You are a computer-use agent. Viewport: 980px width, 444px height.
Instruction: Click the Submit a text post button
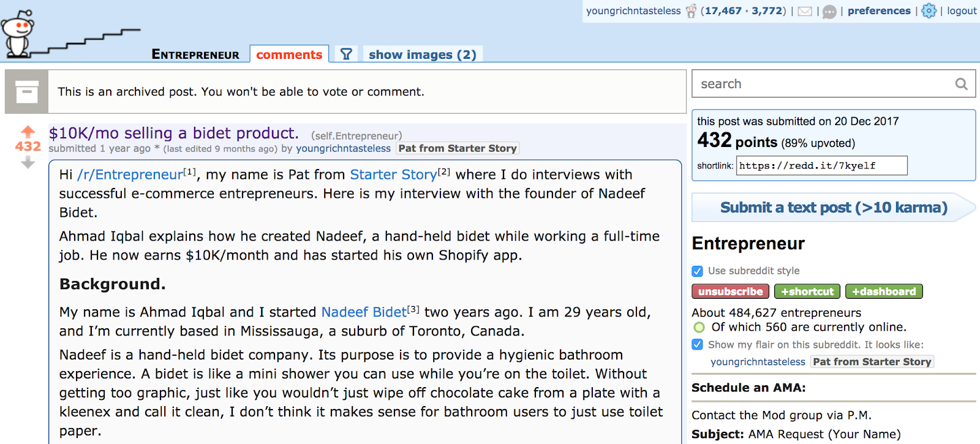pyautogui.click(x=832, y=208)
